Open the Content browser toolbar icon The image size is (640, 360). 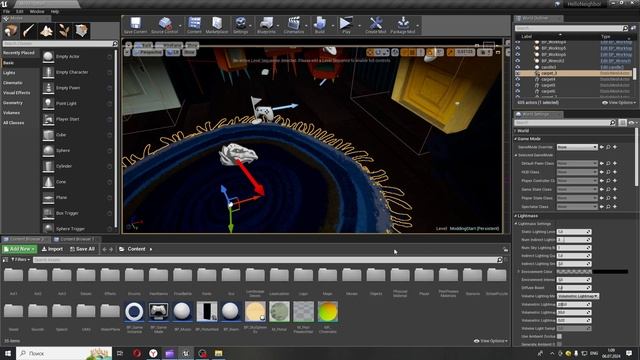[194, 23]
